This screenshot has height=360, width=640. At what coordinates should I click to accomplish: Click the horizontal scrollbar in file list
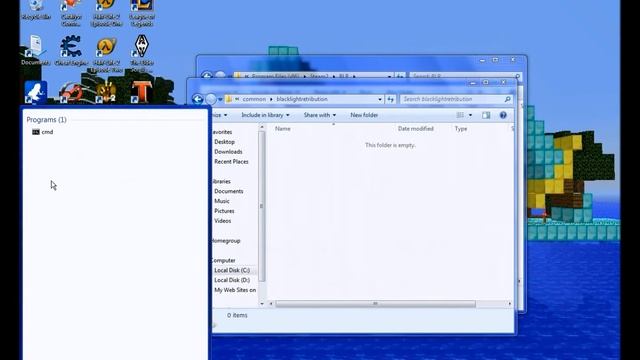coord(375,304)
